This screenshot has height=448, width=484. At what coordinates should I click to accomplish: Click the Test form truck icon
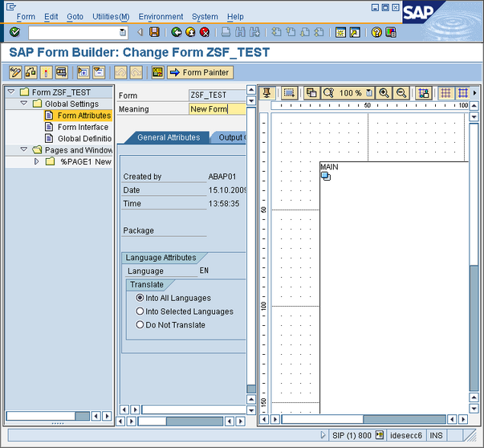(x=62, y=72)
